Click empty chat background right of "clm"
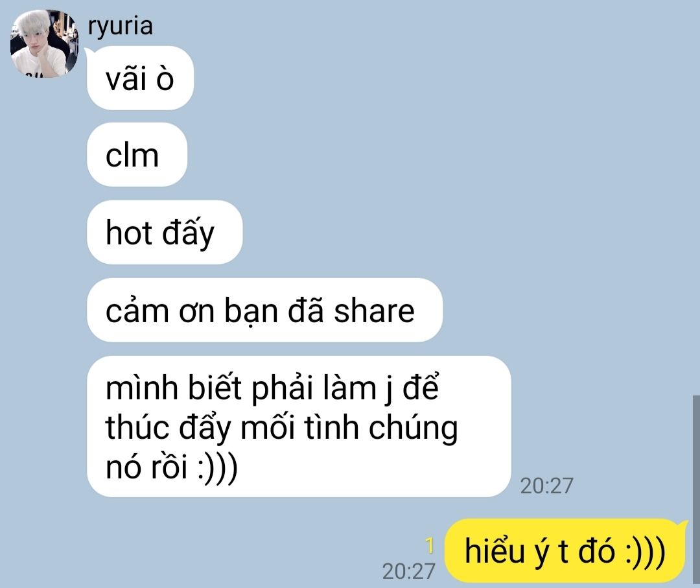 pos(402,155)
